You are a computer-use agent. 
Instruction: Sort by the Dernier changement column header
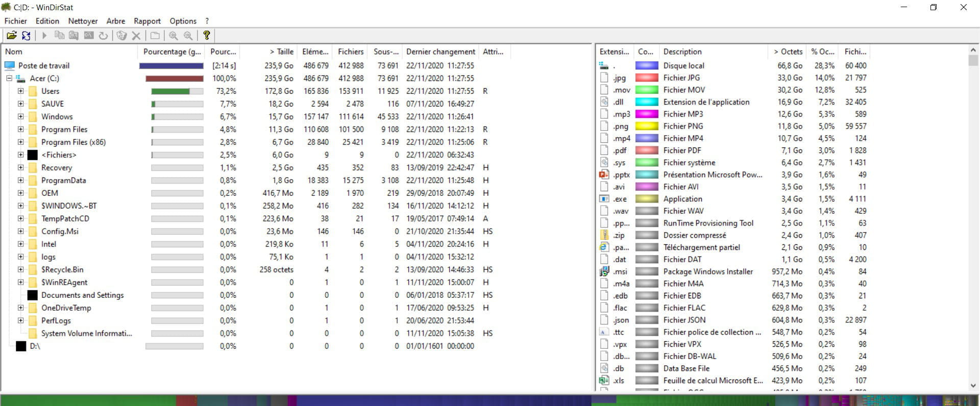pyautogui.click(x=440, y=52)
